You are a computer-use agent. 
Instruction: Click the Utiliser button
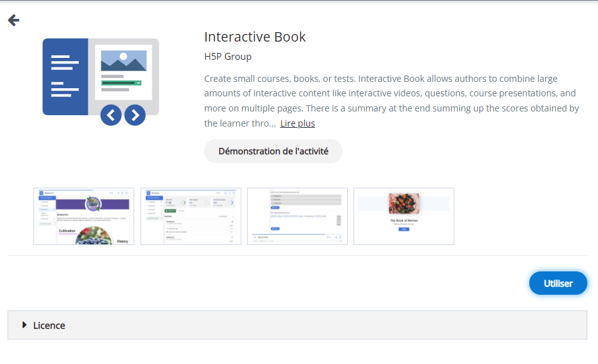coord(558,283)
